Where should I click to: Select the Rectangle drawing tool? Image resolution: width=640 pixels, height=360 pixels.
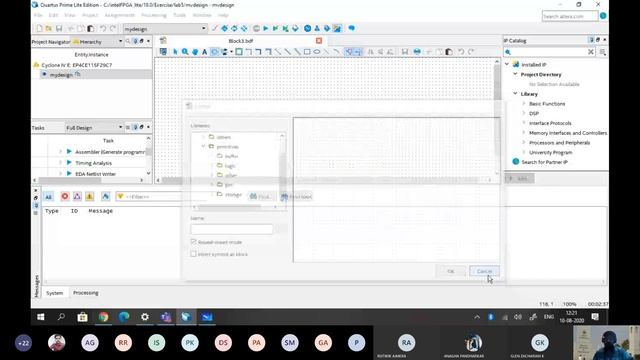[307, 52]
